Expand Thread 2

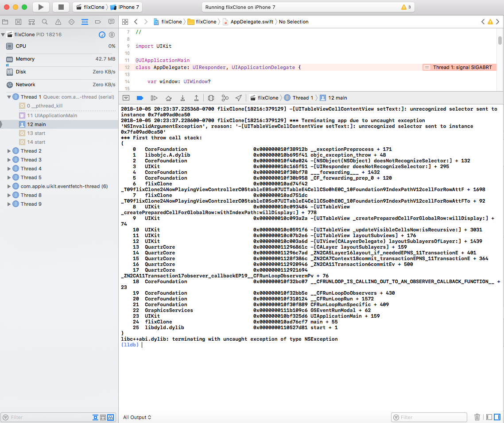pyautogui.click(x=9, y=151)
